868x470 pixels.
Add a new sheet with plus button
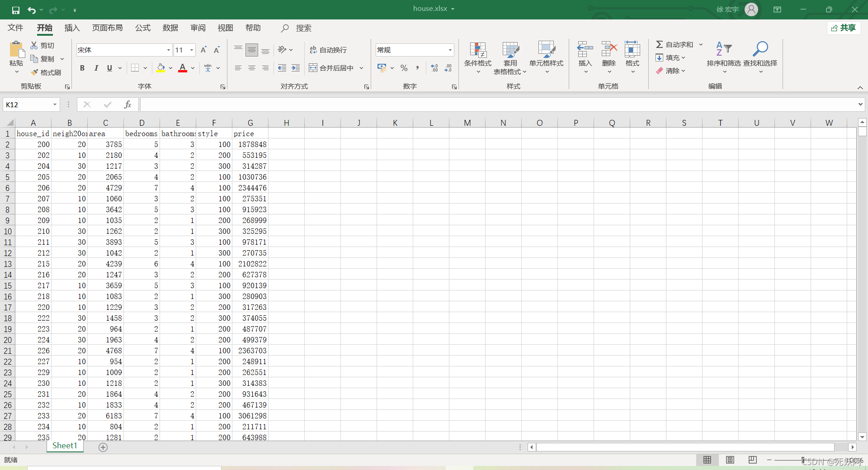point(103,447)
